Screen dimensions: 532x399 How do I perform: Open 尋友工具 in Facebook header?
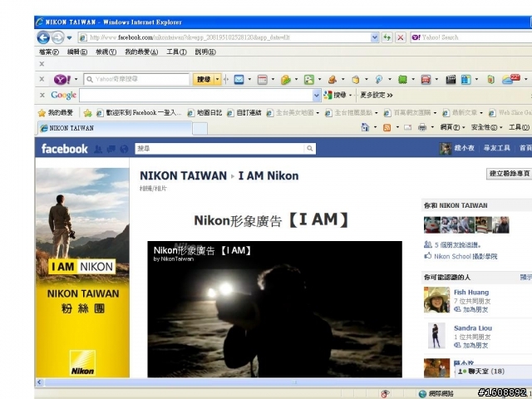point(497,148)
